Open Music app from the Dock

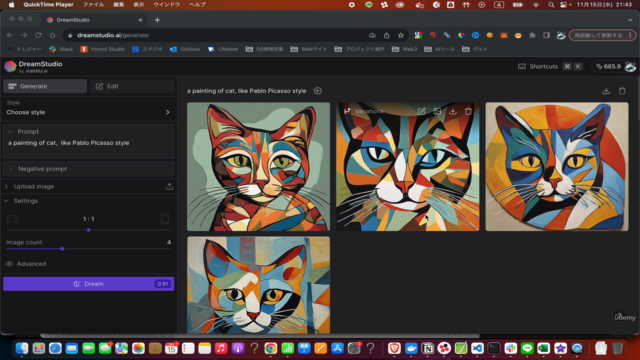[221, 348]
